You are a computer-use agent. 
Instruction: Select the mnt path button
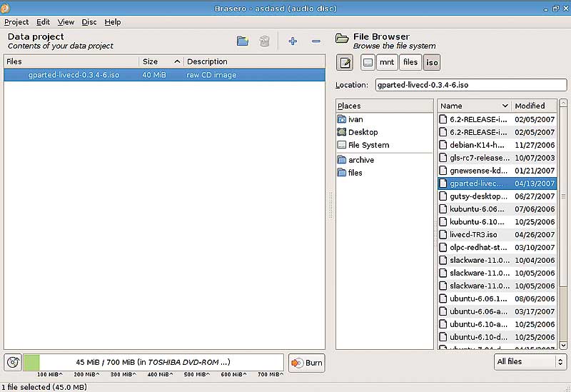coord(387,62)
